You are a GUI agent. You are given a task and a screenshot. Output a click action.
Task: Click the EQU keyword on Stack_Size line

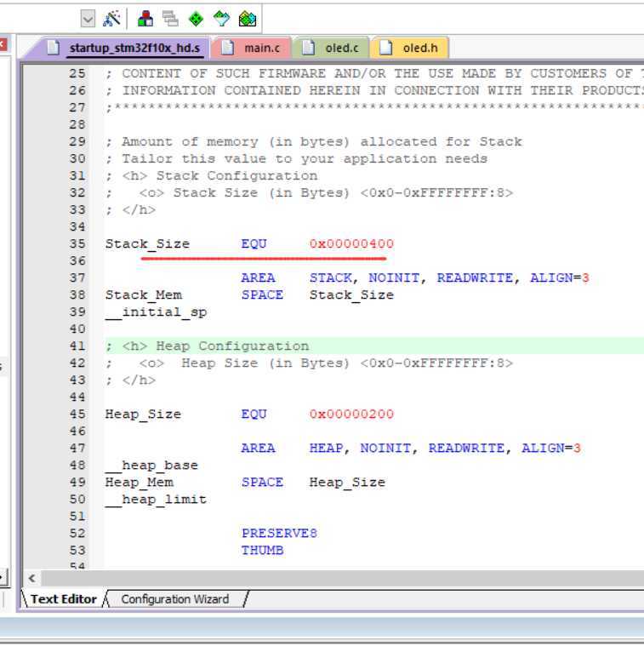254,244
